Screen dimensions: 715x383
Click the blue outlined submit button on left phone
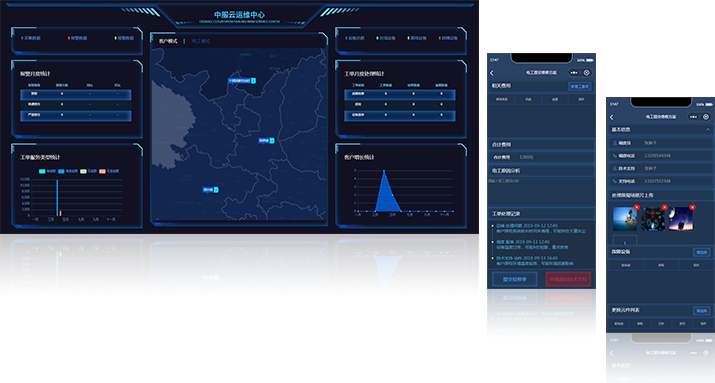click(514, 279)
